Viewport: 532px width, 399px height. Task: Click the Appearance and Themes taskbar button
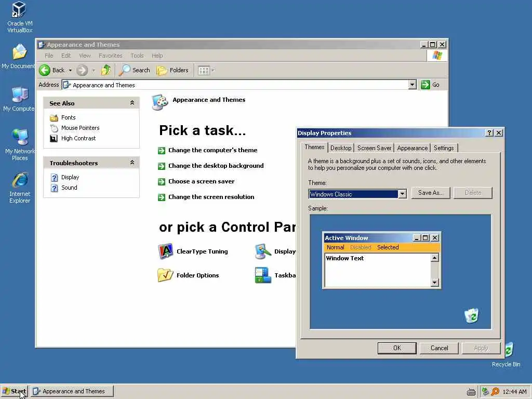pos(71,391)
